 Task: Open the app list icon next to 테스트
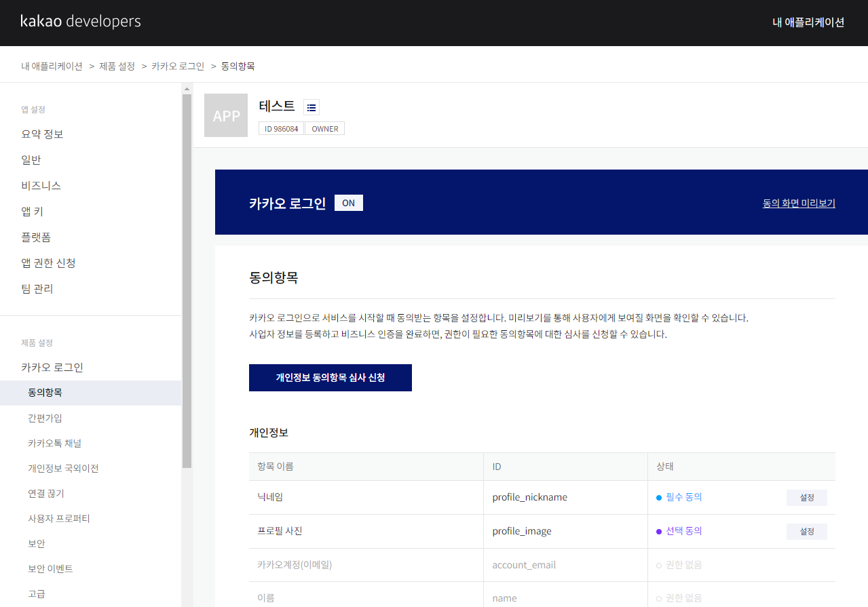pos(312,107)
